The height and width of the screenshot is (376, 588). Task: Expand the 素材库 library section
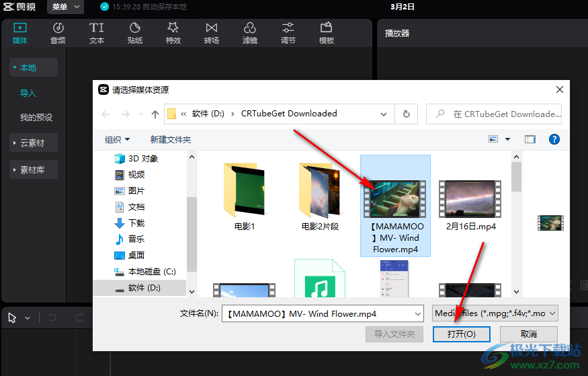pyautogui.click(x=34, y=170)
